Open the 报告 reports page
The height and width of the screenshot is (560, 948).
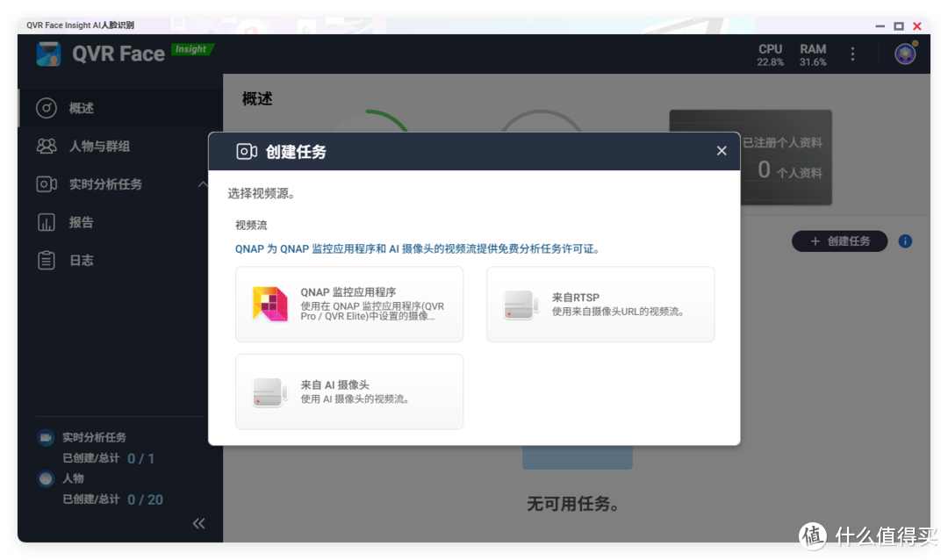121,222
